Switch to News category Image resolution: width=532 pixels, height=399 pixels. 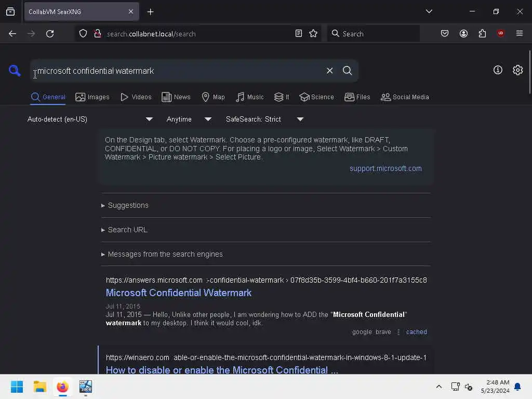click(x=176, y=97)
